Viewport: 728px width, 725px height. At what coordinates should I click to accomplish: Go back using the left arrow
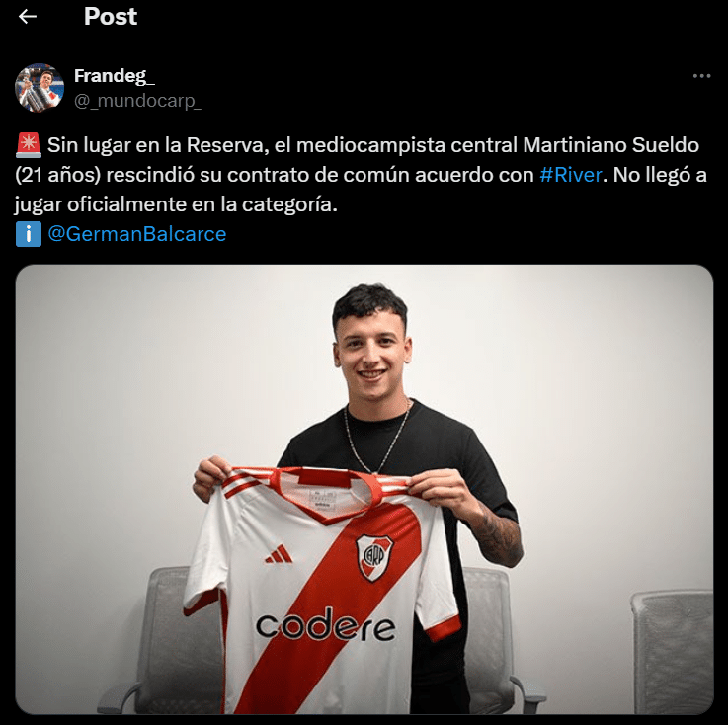[x=28, y=16]
